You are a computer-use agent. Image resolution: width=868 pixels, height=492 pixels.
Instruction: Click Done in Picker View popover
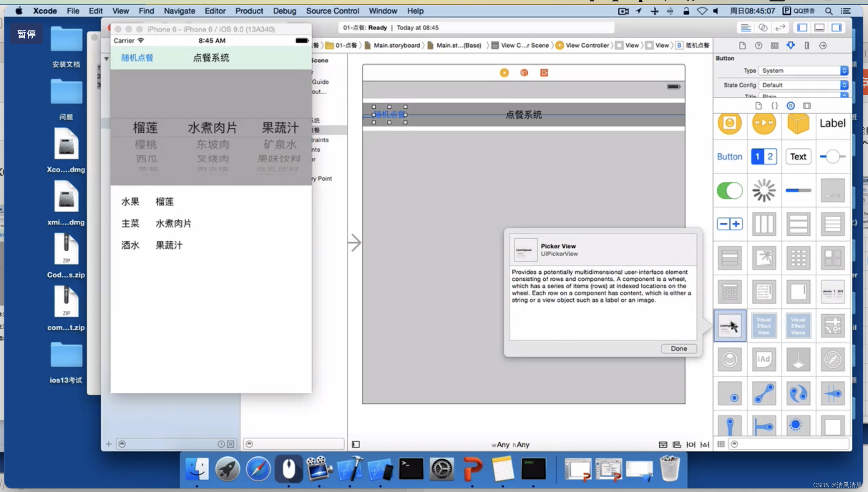pyautogui.click(x=679, y=349)
